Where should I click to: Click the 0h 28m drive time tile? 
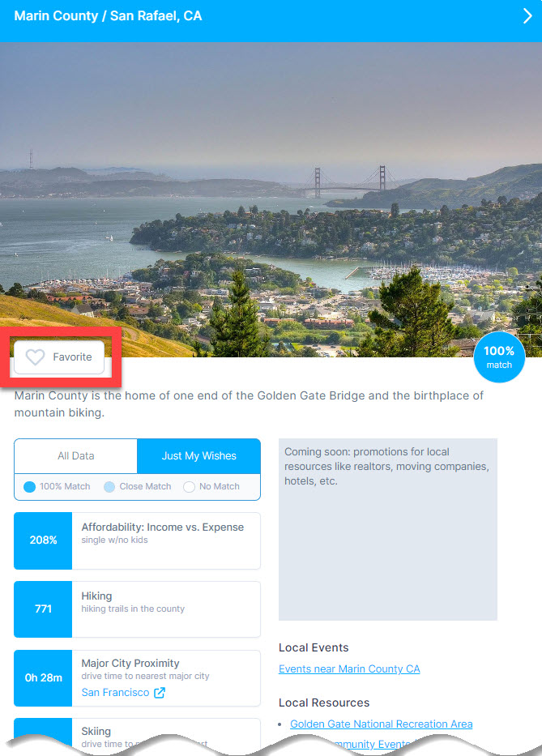(43, 678)
